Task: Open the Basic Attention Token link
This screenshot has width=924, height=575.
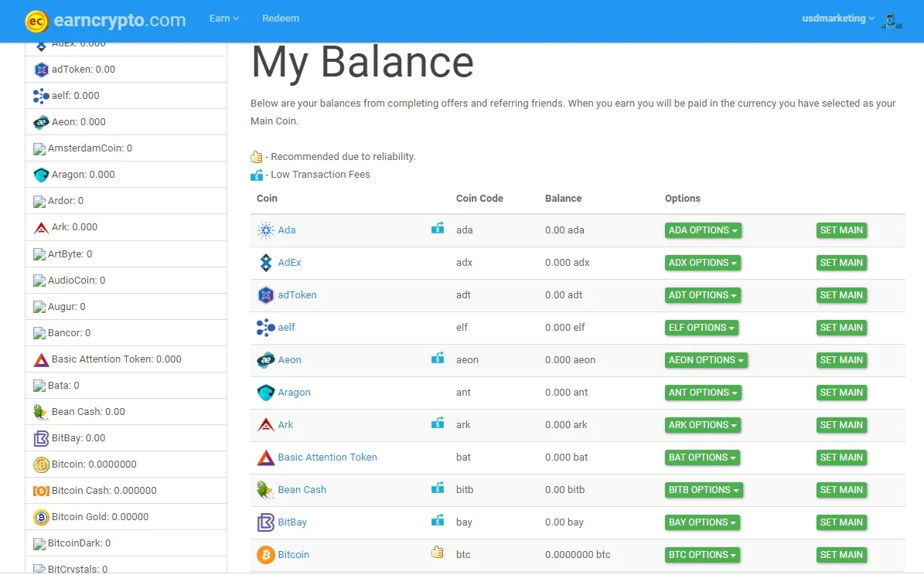Action: (327, 458)
